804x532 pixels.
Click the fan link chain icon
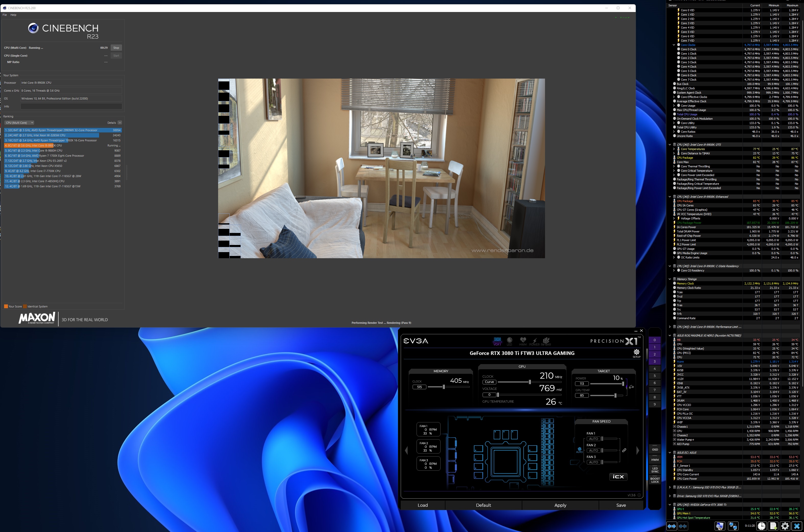tap(624, 450)
